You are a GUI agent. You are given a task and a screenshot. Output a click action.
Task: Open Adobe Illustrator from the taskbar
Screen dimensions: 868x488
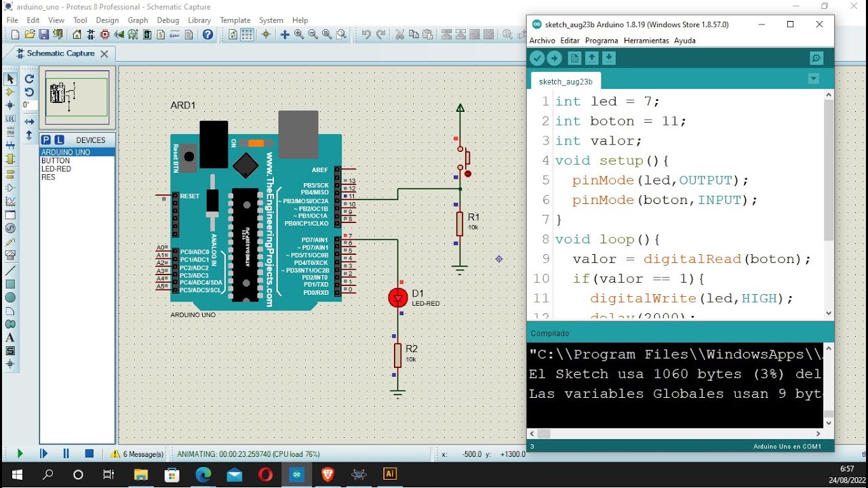coord(390,474)
